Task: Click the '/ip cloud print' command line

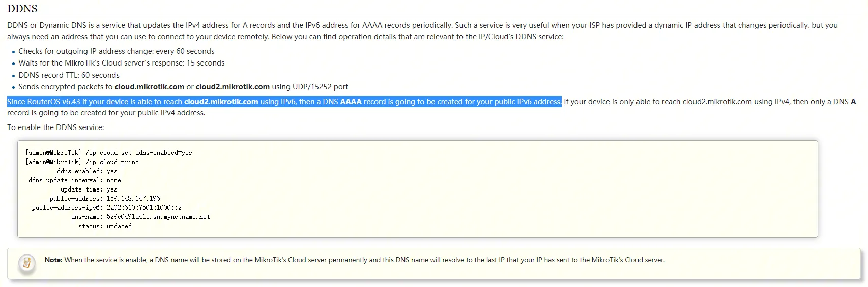Action: pyautogui.click(x=82, y=162)
